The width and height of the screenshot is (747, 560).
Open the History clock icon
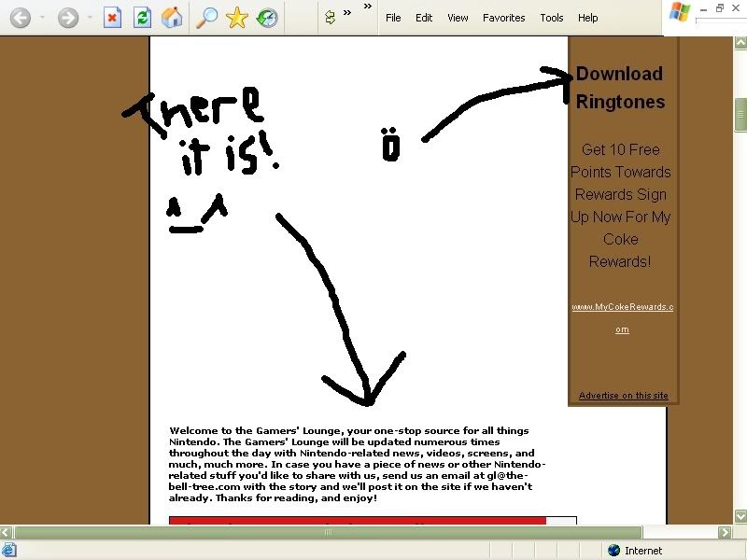coord(267,18)
